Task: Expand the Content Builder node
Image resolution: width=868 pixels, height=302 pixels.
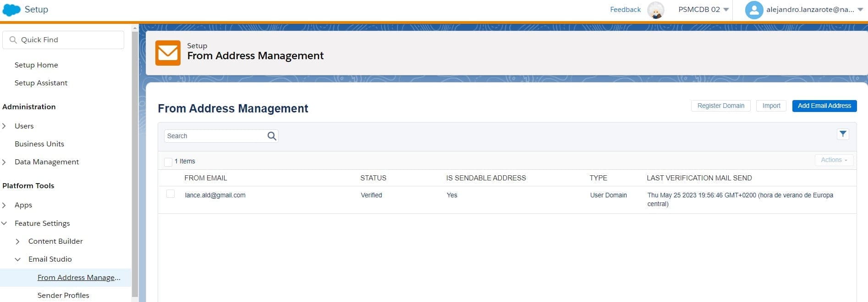Action: pos(17,241)
